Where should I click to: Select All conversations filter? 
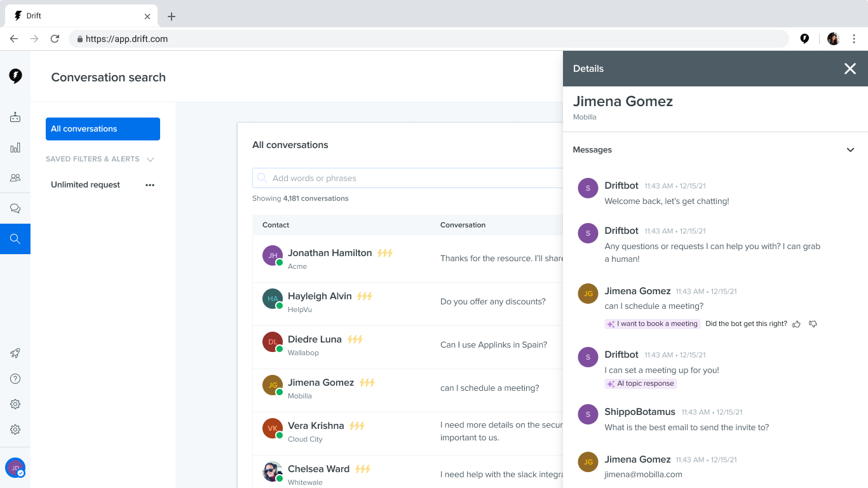point(103,129)
